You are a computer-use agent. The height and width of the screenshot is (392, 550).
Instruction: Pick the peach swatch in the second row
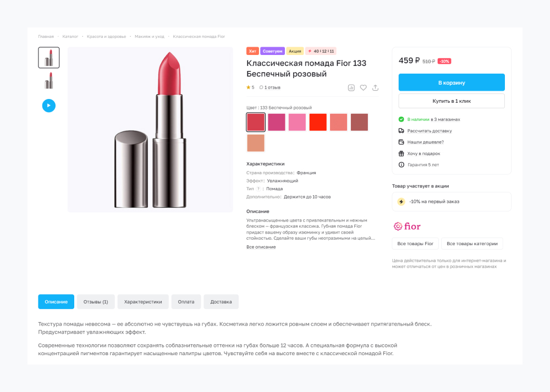pos(256,143)
